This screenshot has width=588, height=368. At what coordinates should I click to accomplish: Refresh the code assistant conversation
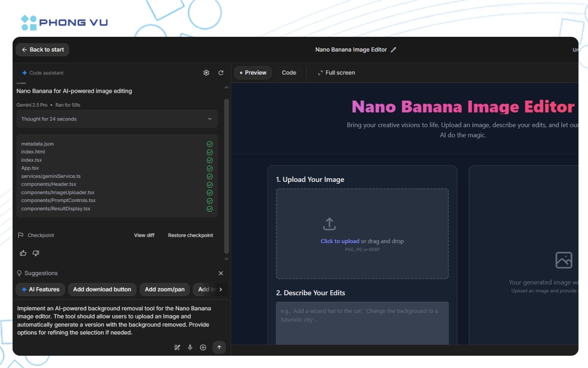(221, 72)
